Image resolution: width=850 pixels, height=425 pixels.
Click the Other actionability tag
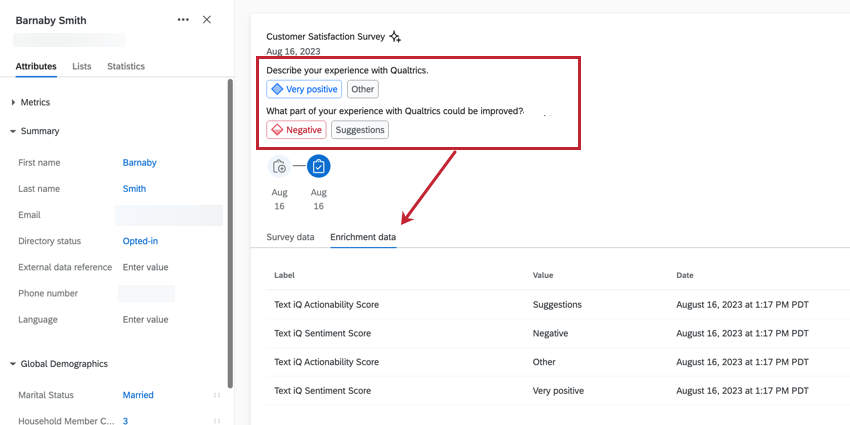(x=362, y=89)
